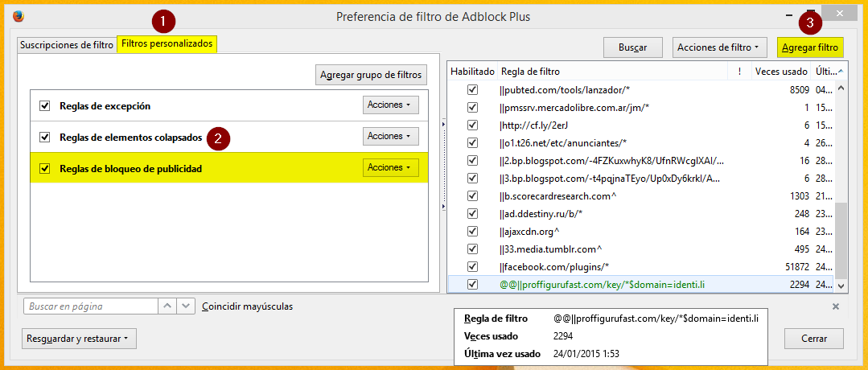
Task: Open Acciones dropdown for Reglas de excepción
Action: coord(390,105)
